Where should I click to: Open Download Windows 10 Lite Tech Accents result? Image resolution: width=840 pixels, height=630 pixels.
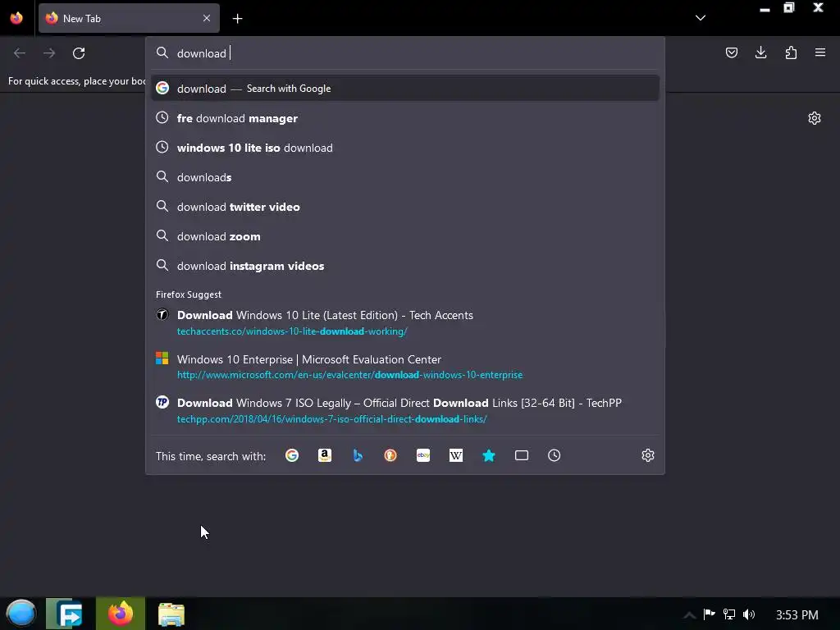pos(405,322)
